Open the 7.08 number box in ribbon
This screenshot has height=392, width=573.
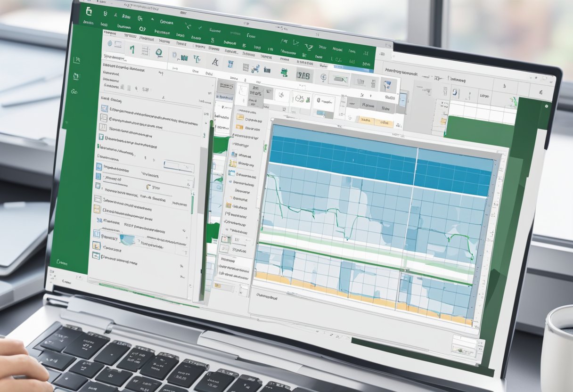click(x=303, y=74)
